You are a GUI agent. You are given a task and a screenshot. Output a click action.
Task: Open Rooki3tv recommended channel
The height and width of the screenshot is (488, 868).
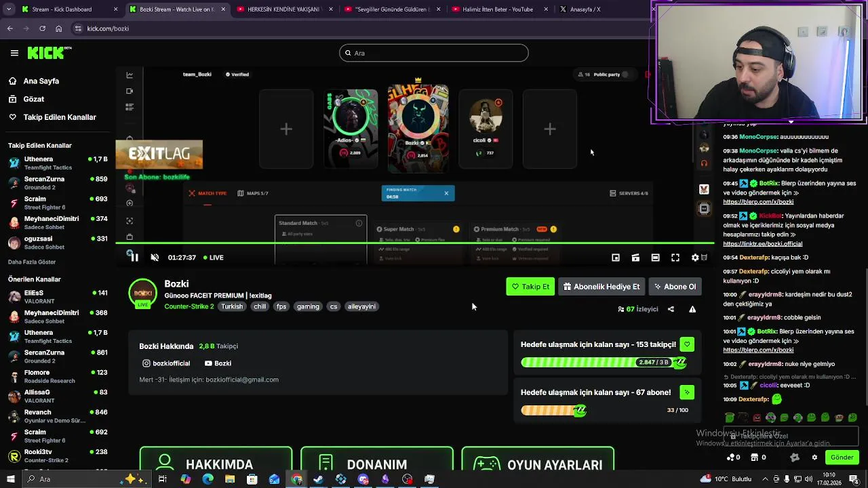[x=58, y=455]
